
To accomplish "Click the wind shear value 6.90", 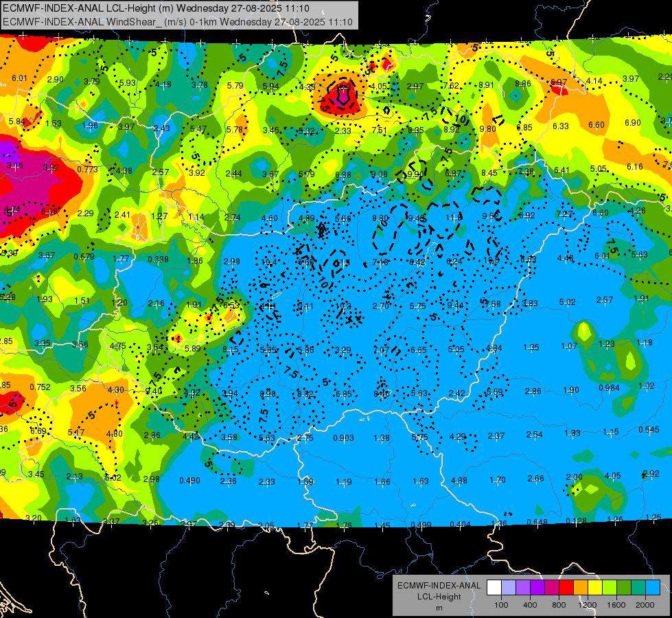I will point(633,123).
